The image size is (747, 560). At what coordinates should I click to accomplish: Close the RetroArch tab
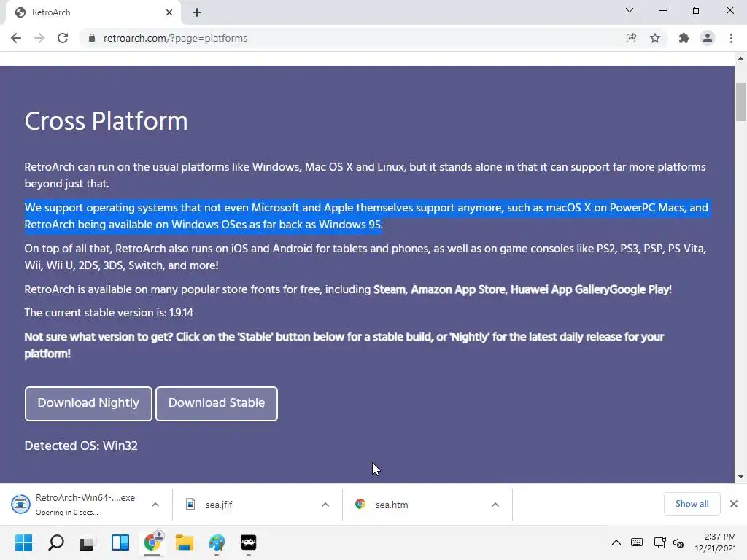click(169, 12)
